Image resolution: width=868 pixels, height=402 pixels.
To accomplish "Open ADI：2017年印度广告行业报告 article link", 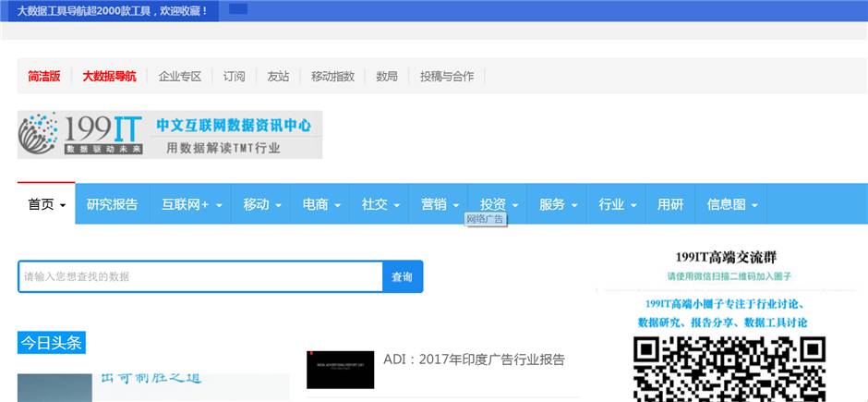I will click(474, 359).
